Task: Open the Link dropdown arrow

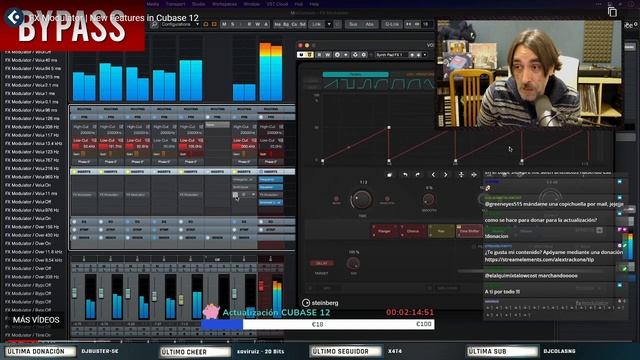Action: (329, 24)
